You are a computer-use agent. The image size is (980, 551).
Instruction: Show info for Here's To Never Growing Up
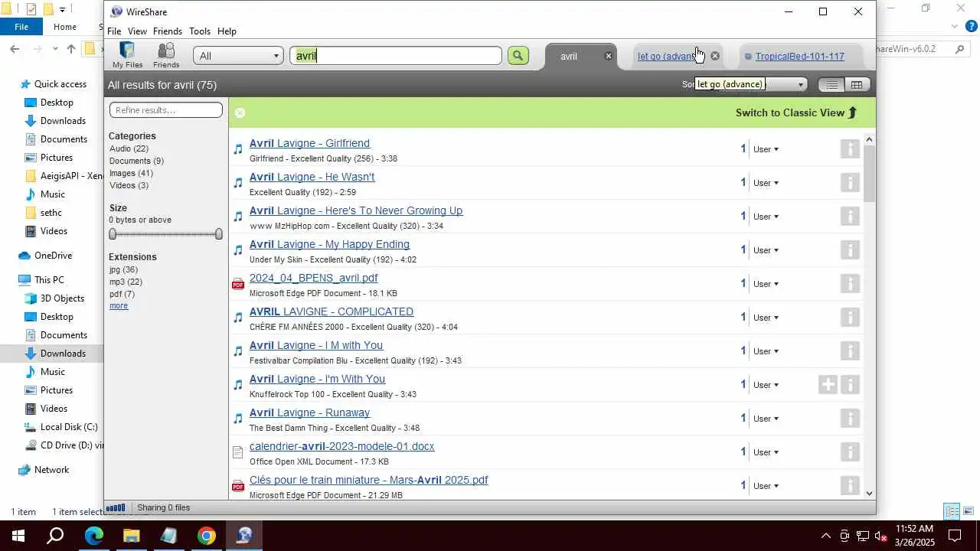pyautogui.click(x=850, y=216)
